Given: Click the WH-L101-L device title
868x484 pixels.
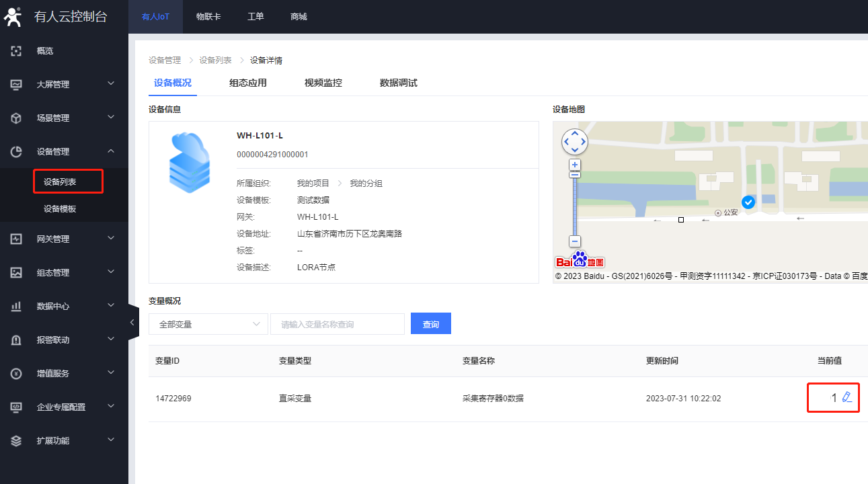Looking at the screenshot, I should pos(260,136).
